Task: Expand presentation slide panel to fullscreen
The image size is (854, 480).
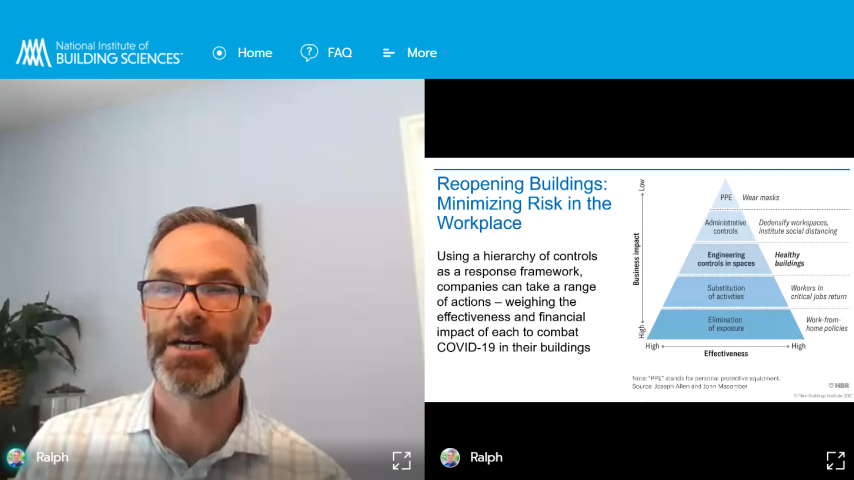Action: coord(835,460)
